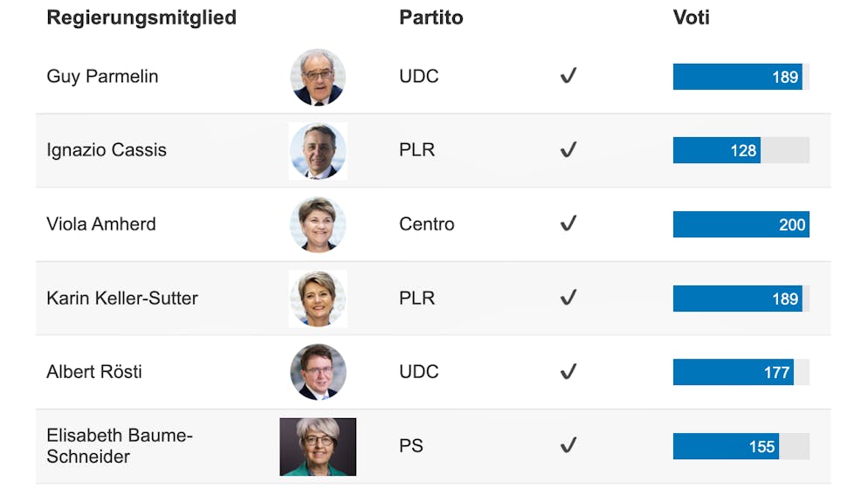
Task: Sort table by the Voti column header
Action: [x=691, y=17]
